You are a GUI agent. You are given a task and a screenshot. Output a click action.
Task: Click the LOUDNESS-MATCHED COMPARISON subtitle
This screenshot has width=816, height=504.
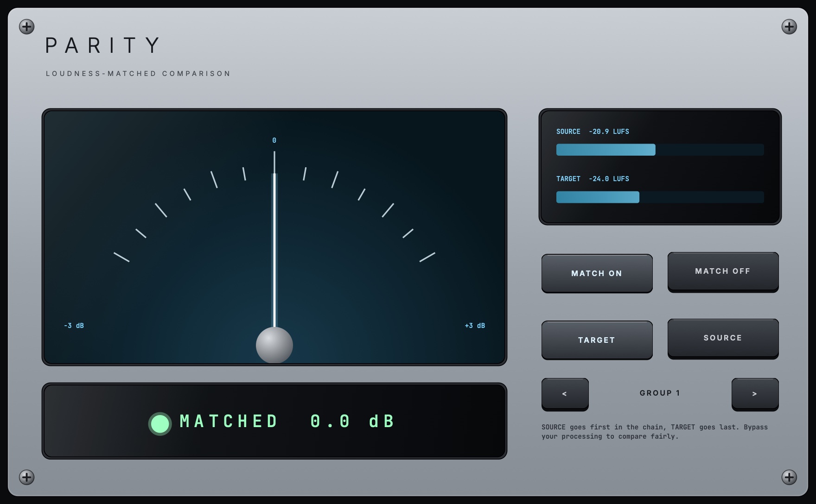point(138,74)
